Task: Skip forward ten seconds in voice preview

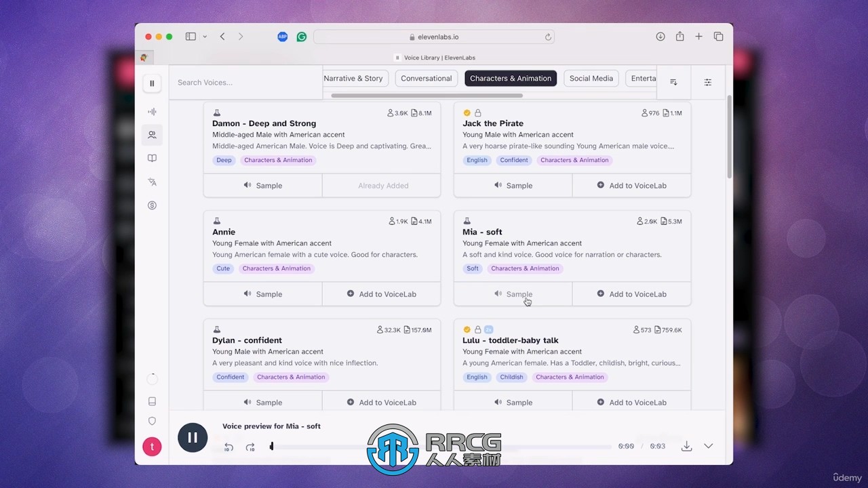Action: click(250, 447)
